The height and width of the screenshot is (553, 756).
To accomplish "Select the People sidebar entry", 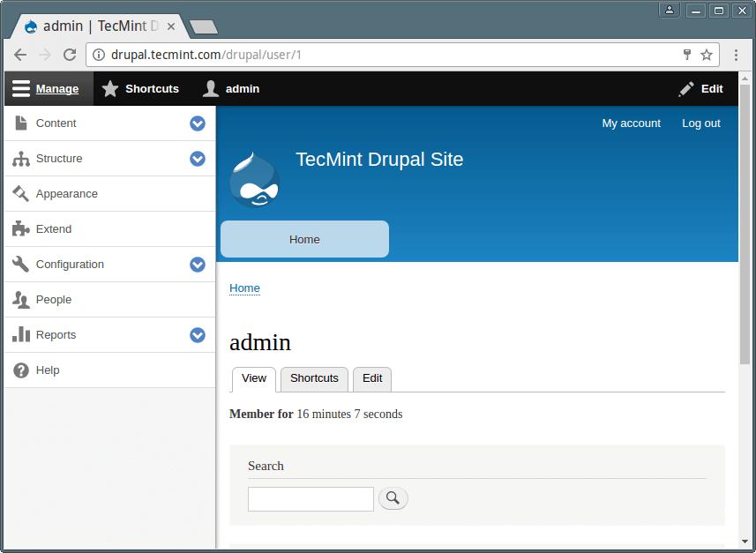I will click(x=53, y=300).
